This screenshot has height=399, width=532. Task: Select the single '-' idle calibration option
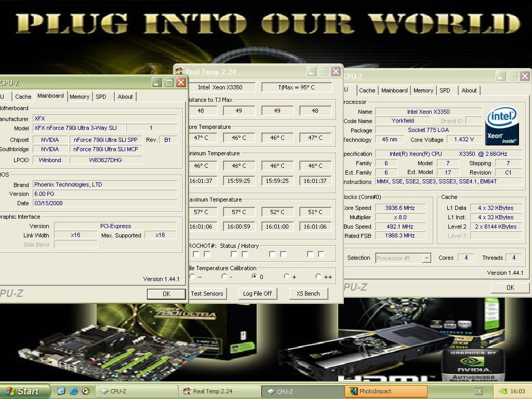coord(224,276)
